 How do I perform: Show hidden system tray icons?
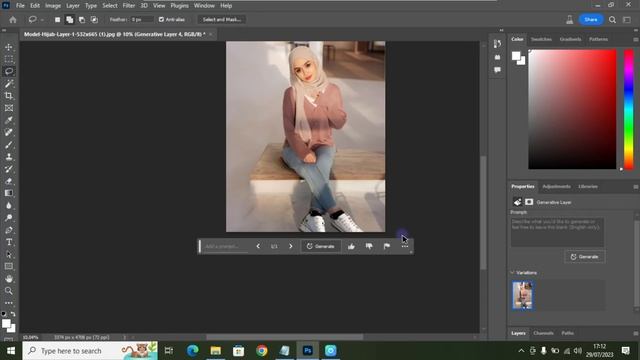click(x=521, y=351)
